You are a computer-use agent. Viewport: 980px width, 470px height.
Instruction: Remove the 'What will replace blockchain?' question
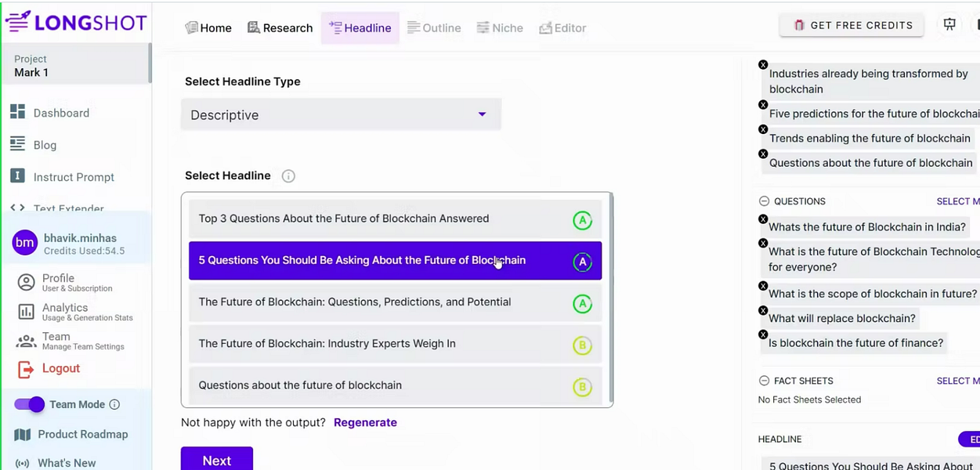(763, 310)
